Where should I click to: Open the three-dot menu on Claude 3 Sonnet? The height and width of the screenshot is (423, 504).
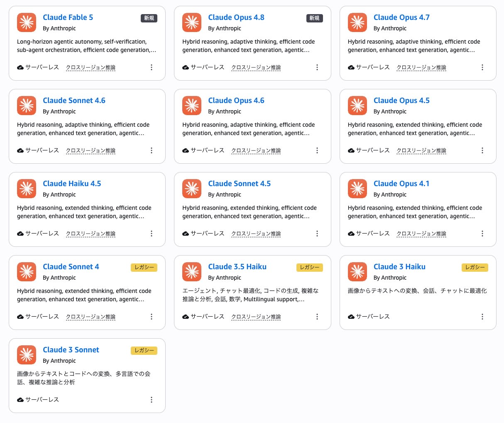tap(152, 400)
